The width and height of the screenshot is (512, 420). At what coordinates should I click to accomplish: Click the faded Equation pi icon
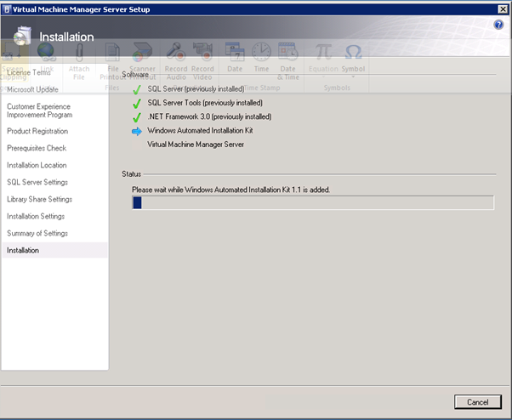323,52
